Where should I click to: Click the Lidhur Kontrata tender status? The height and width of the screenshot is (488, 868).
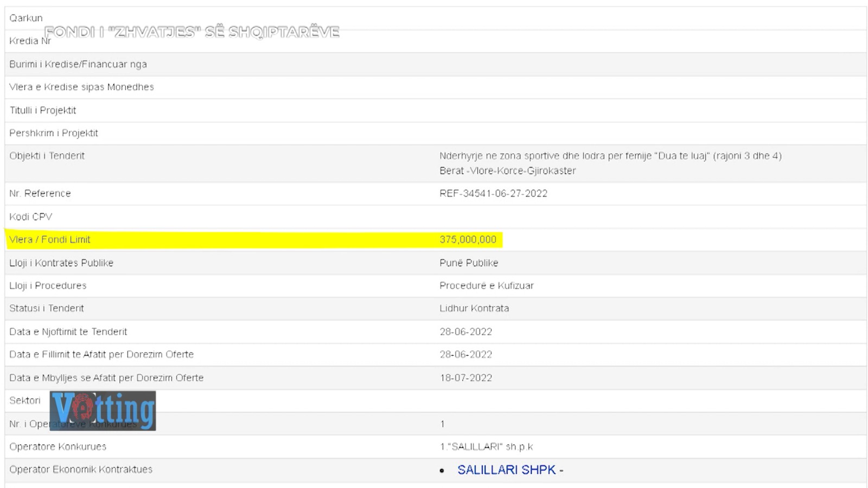pyautogui.click(x=474, y=309)
